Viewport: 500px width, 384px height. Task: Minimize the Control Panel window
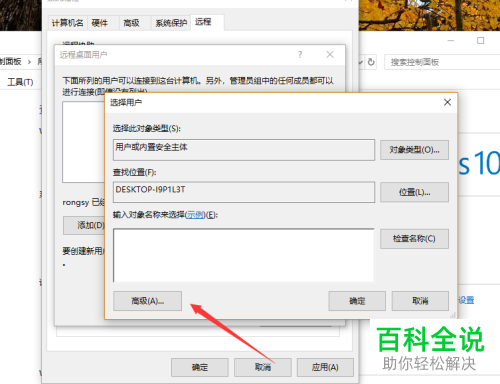click(x=451, y=41)
